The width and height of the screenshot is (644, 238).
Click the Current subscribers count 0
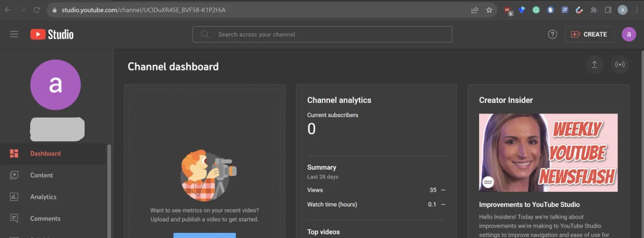312,129
